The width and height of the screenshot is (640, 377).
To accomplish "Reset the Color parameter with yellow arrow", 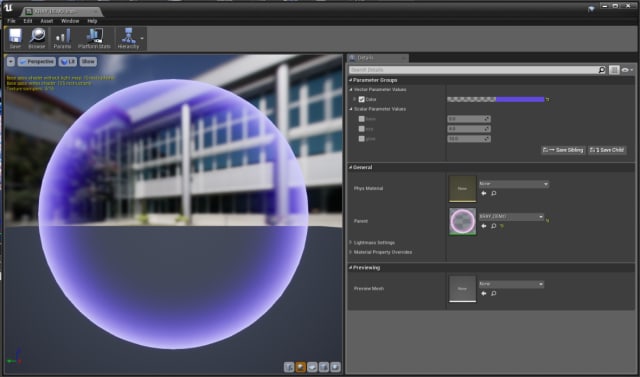I will click(x=548, y=100).
